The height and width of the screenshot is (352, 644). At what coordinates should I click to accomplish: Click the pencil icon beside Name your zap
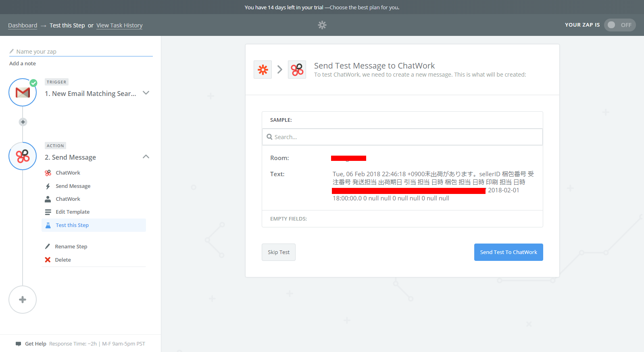click(12, 51)
